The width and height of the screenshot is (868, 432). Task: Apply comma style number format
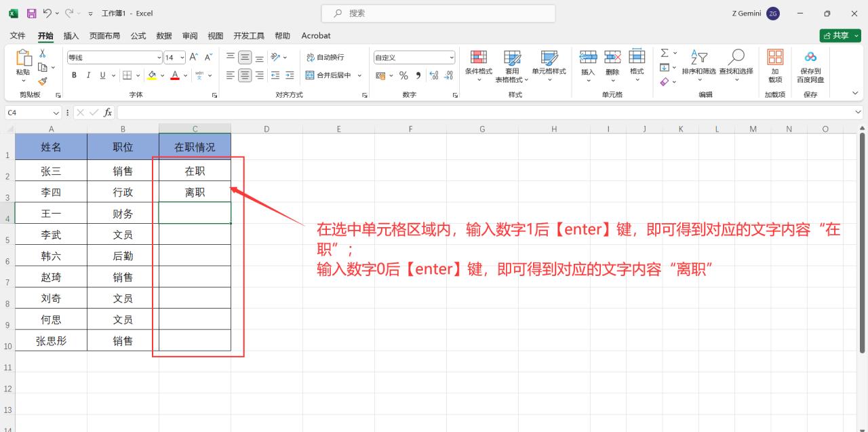pos(418,75)
